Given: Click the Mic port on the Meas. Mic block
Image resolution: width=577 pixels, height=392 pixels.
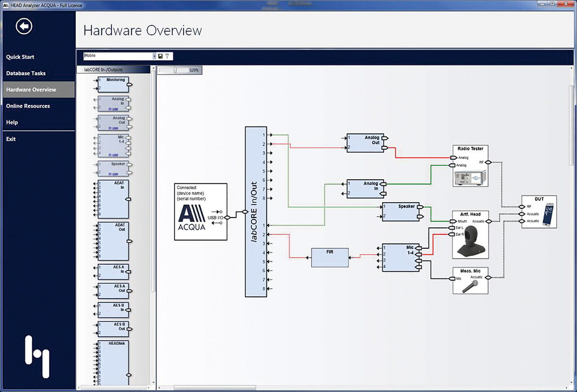Looking at the screenshot, I should (x=452, y=278).
